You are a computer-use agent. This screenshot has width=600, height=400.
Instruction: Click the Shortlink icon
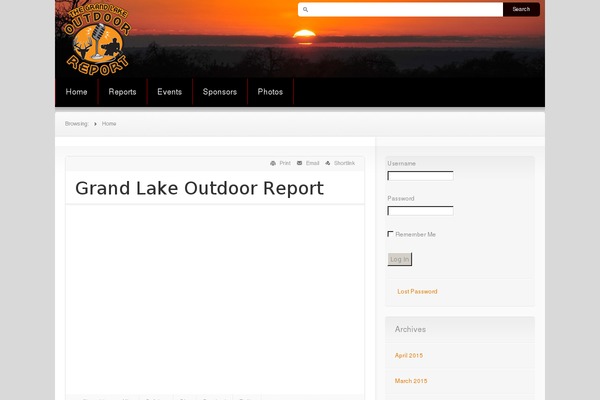328,163
